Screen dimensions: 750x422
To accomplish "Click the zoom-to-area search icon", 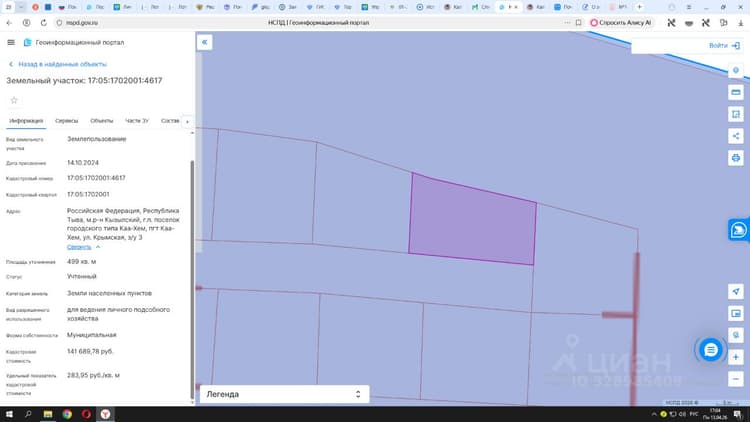I will [x=736, y=335].
